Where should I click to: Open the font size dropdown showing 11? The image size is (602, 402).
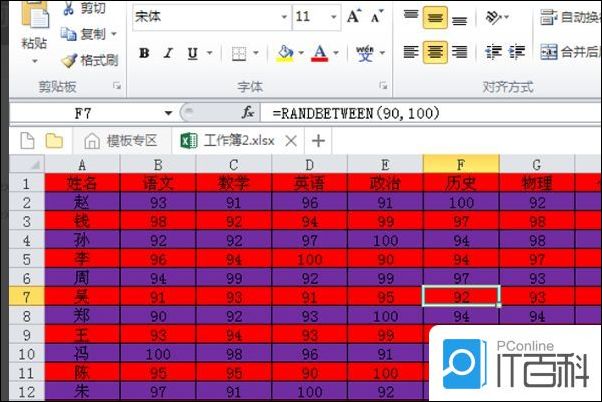coord(334,17)
